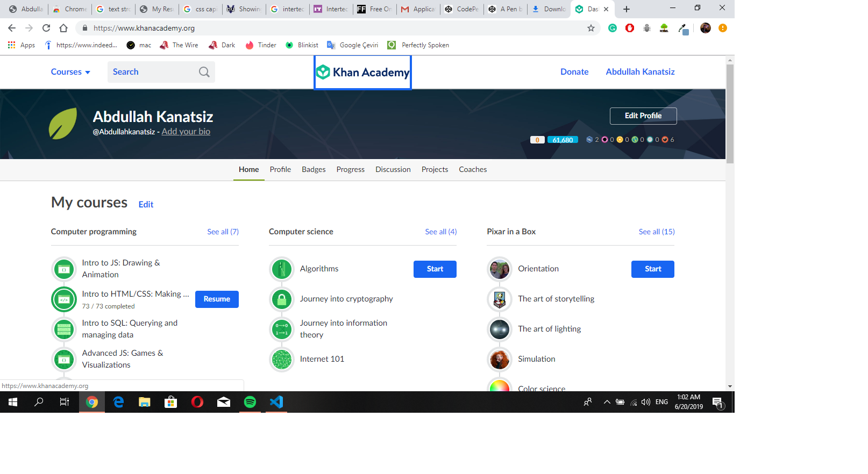This screenshot has width=868, height=474.
Task: Edit My courses
Action: [x=146, y=204]
